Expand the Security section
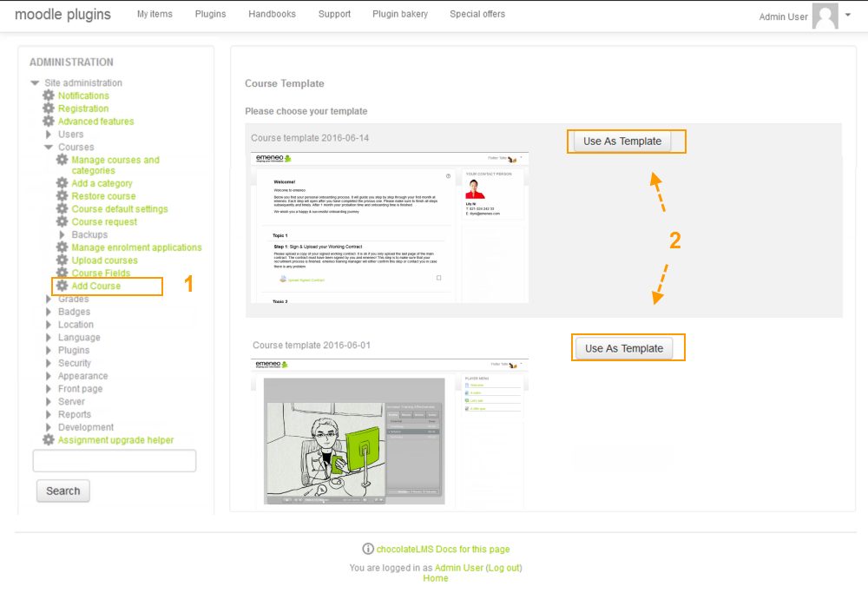Screen dimensions: 868x593 [x=48, y=363]
